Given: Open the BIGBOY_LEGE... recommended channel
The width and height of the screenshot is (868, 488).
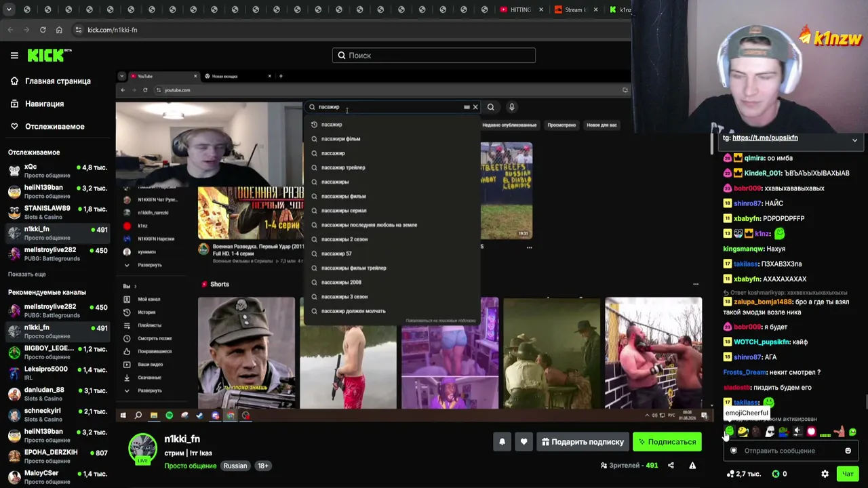Looking at the screenshot, I should click(x=58, y=352).
